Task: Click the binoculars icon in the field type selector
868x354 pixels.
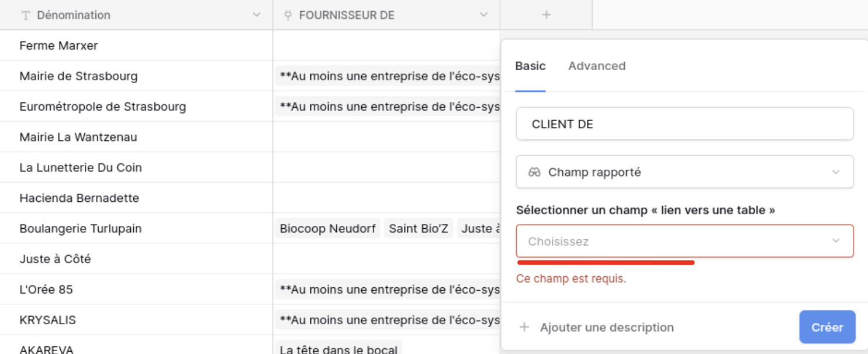Action: click(x=534, y=173)
